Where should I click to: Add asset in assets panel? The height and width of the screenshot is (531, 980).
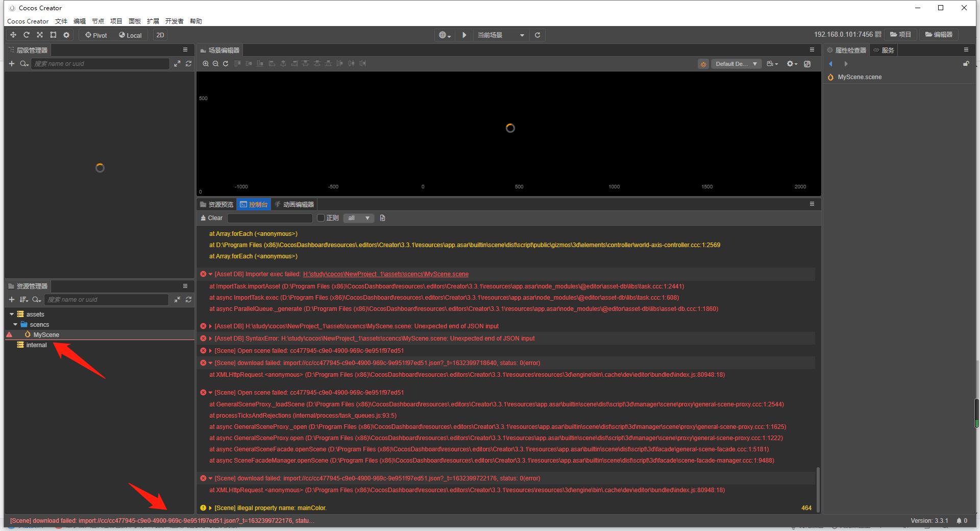12,300
